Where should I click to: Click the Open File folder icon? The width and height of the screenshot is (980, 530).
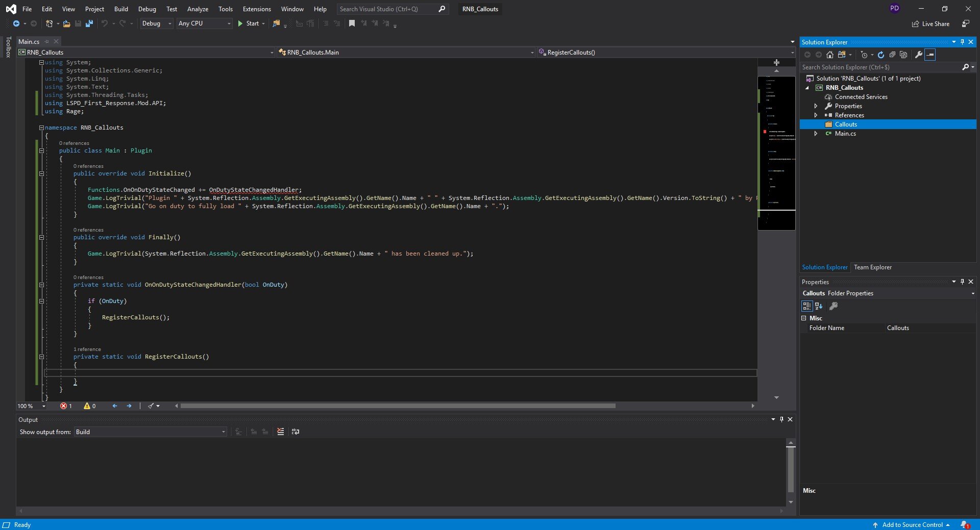(x=66, y=23)
